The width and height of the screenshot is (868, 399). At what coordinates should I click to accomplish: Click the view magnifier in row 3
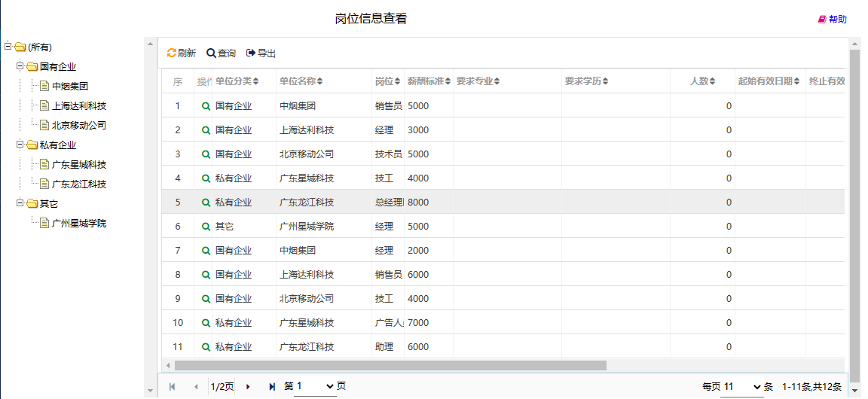click(x=206, y=154)
